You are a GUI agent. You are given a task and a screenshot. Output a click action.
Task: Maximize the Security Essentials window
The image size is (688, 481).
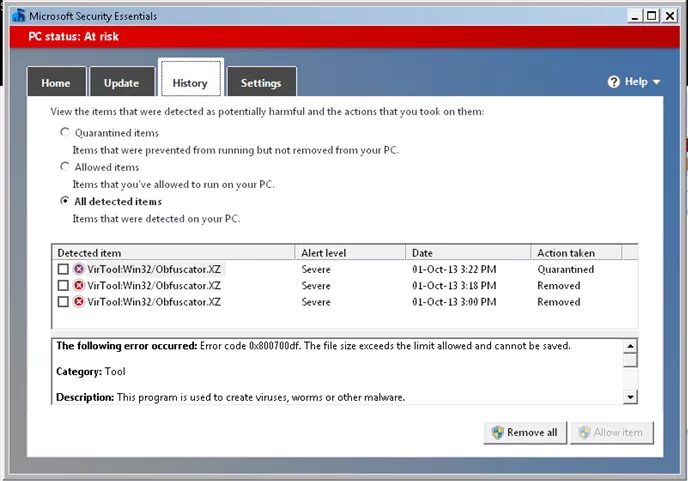652,16
